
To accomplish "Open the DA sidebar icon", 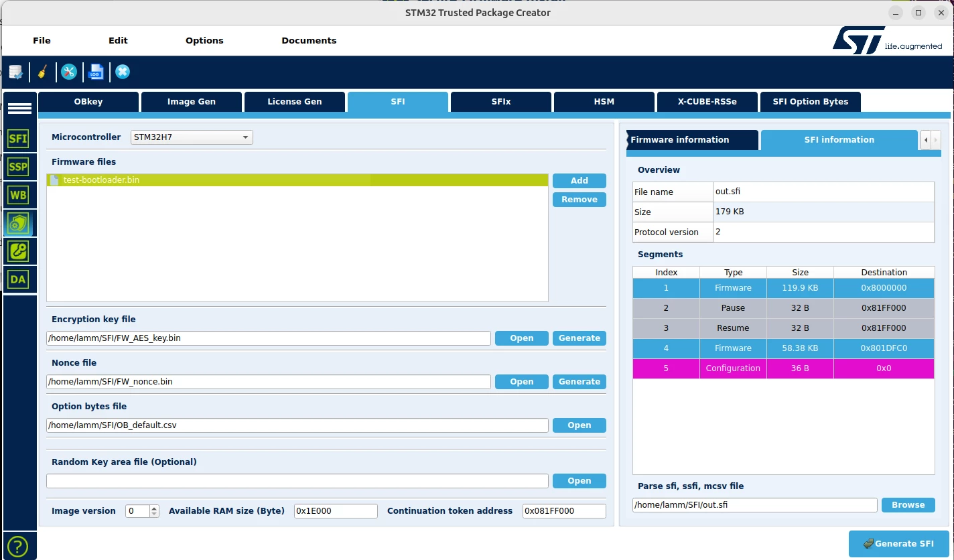I will [x=18, y=279].
